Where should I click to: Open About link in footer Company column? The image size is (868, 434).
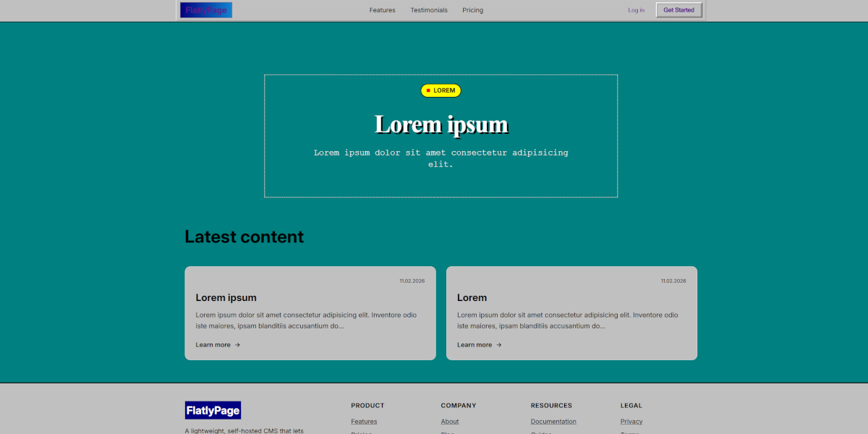(450, 422)
